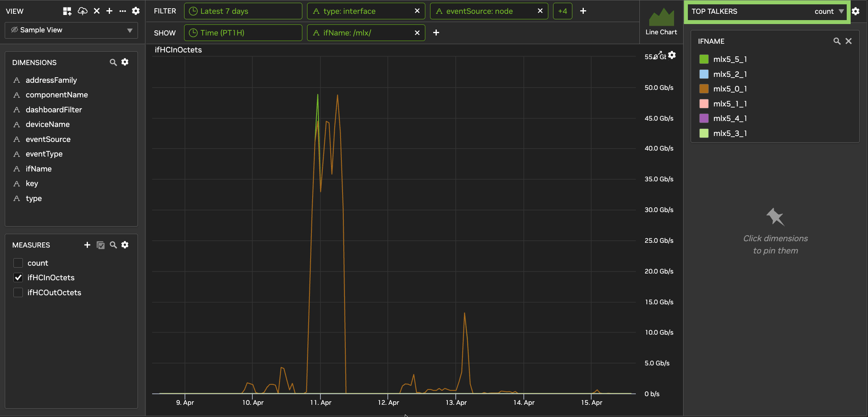Uncheck the ifHCInOctets measure
868x417 pixels.
(18, 277)
